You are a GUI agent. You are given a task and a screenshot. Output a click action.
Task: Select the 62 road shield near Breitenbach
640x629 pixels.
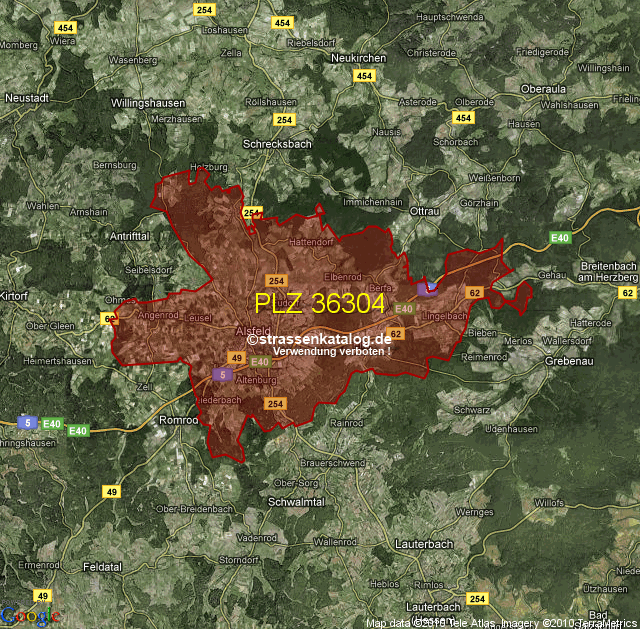tap(627, 292)
